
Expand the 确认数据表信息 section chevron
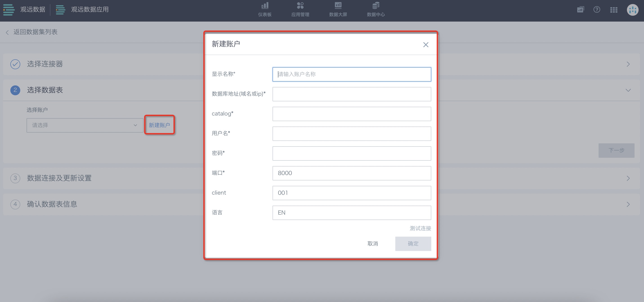click(628, 204)
